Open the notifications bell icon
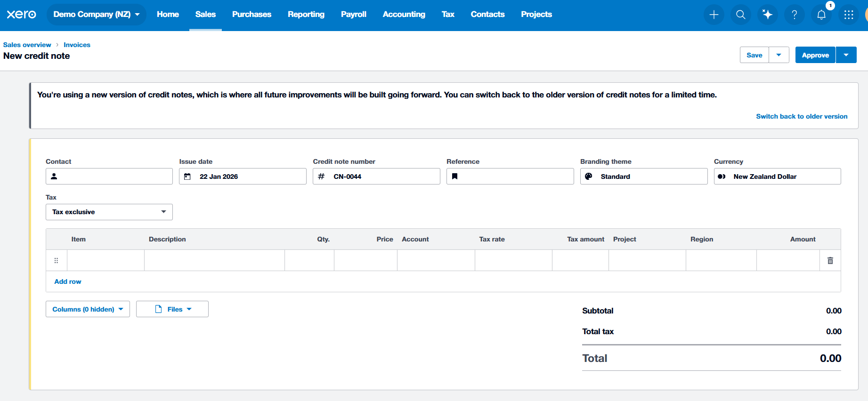Screen dimensions: 868x401 click(821, 15)
